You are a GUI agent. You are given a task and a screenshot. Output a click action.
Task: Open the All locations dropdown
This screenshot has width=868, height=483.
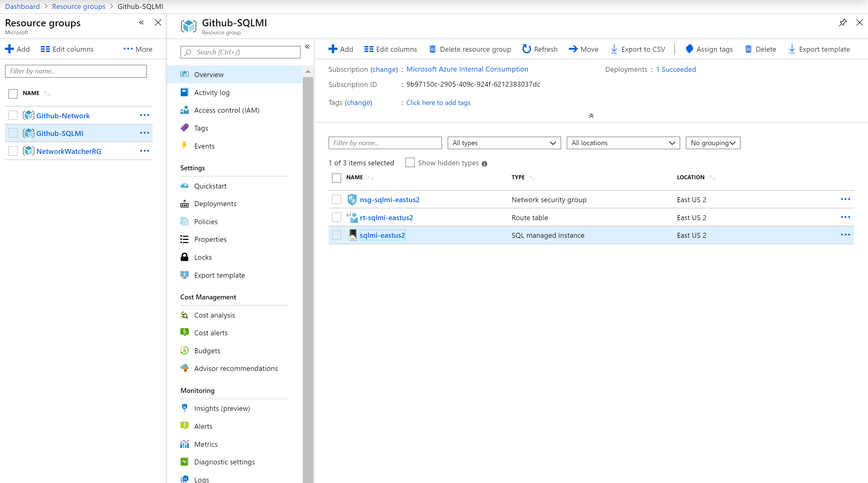pos(623,143)
